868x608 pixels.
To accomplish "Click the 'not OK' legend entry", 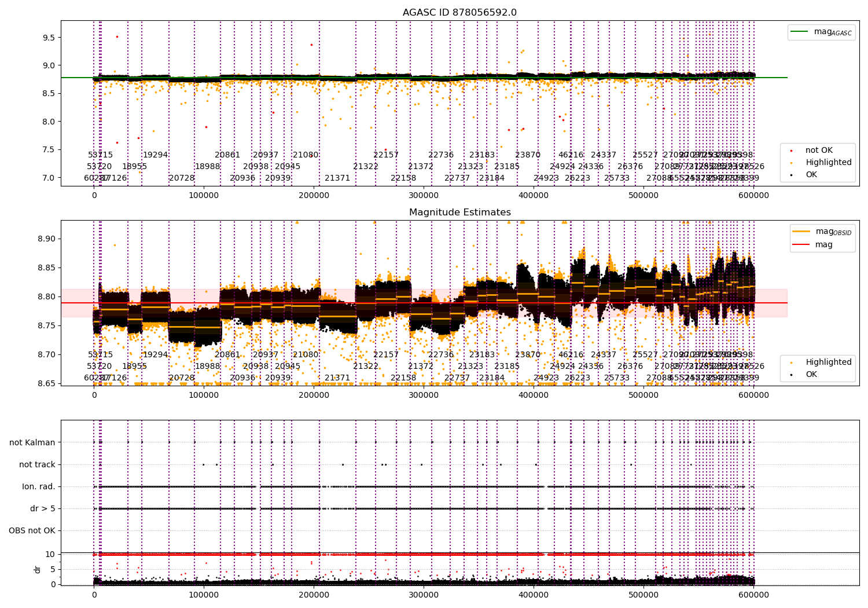I will click(813, 151).
